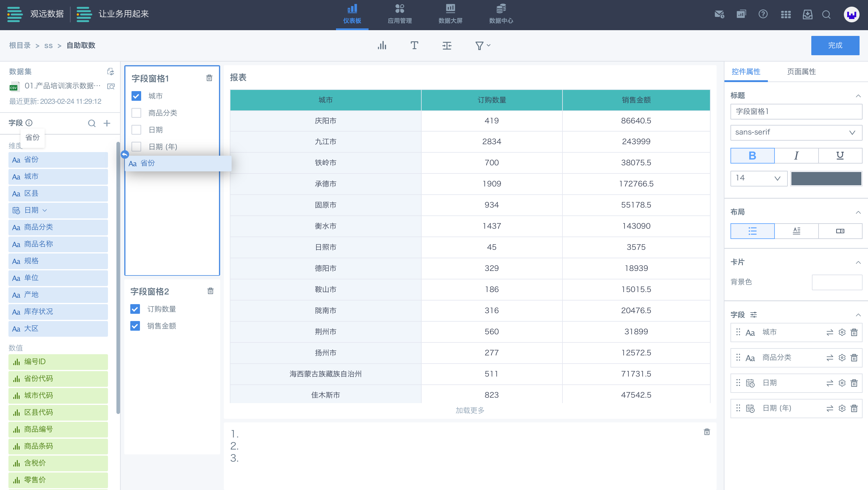This screenshot has height=490, width=868.
Task: Click the 完成 button
Action: pos(835,46)
